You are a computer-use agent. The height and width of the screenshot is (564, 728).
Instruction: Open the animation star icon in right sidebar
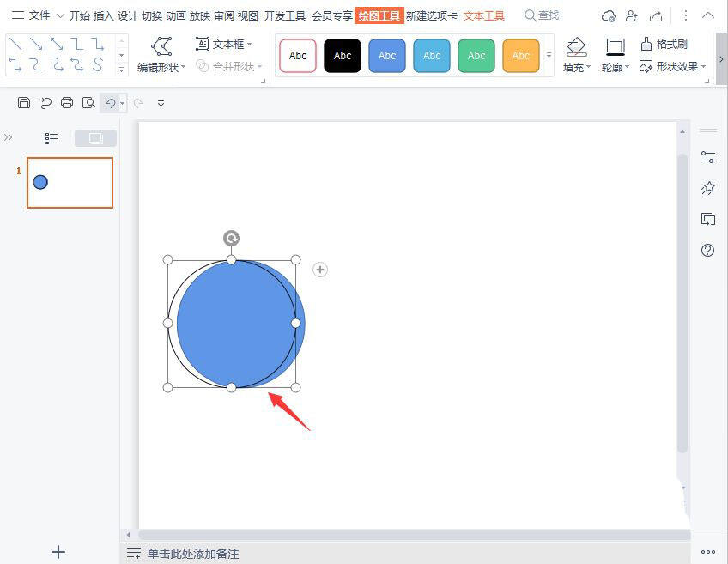pyautogui.click(x=707, y=188)
